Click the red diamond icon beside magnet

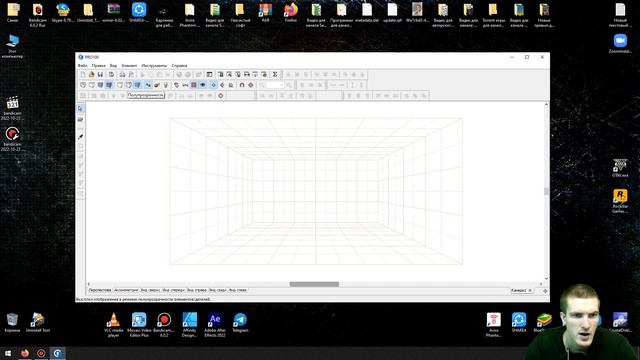pyautogui.click(x=251, y=85)
